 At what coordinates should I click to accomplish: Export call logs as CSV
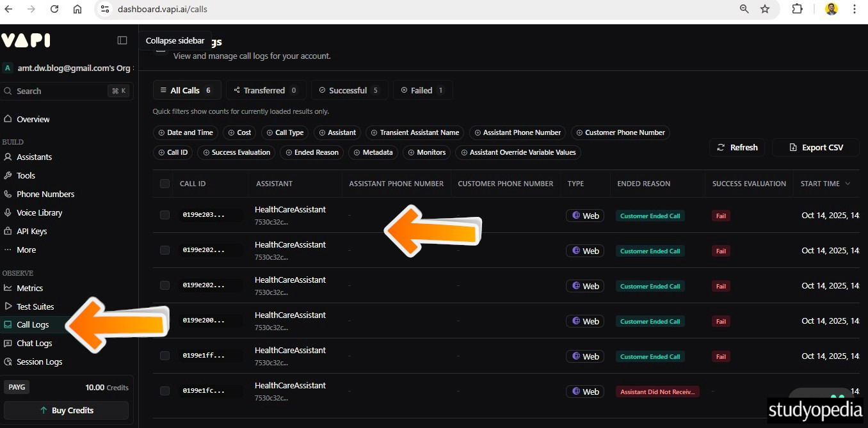click(x=816, y=147)
